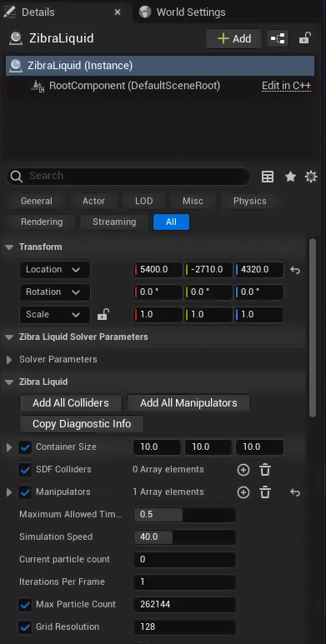Close the Details tab

coord(118,12)
